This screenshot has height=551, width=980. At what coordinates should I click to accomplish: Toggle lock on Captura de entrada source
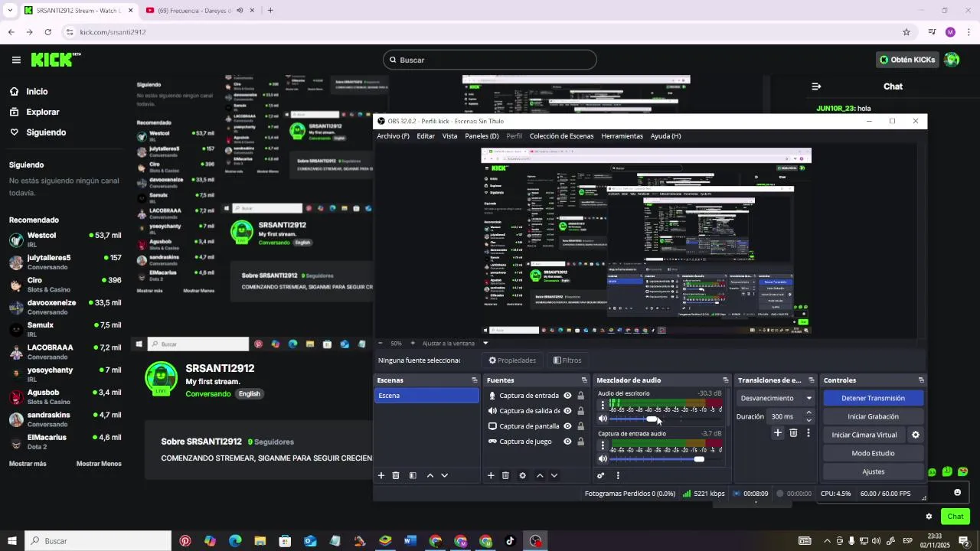point(581,396)
